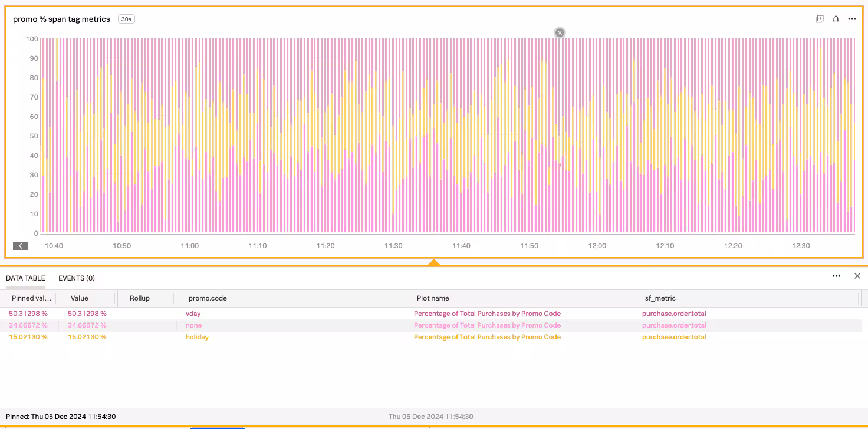Screen dimensions: 868x429
Task: Close the data table panel
Action: (x=857, y=276)
